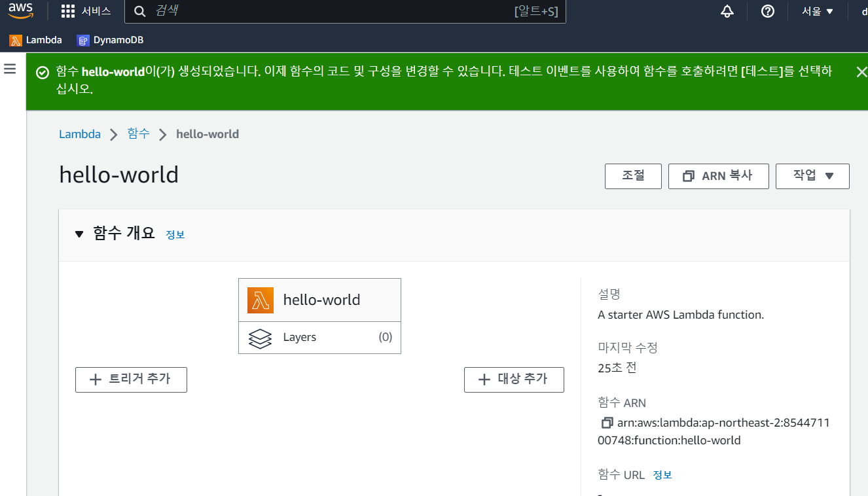Click the search magnifier icon

tap(139, 11)
